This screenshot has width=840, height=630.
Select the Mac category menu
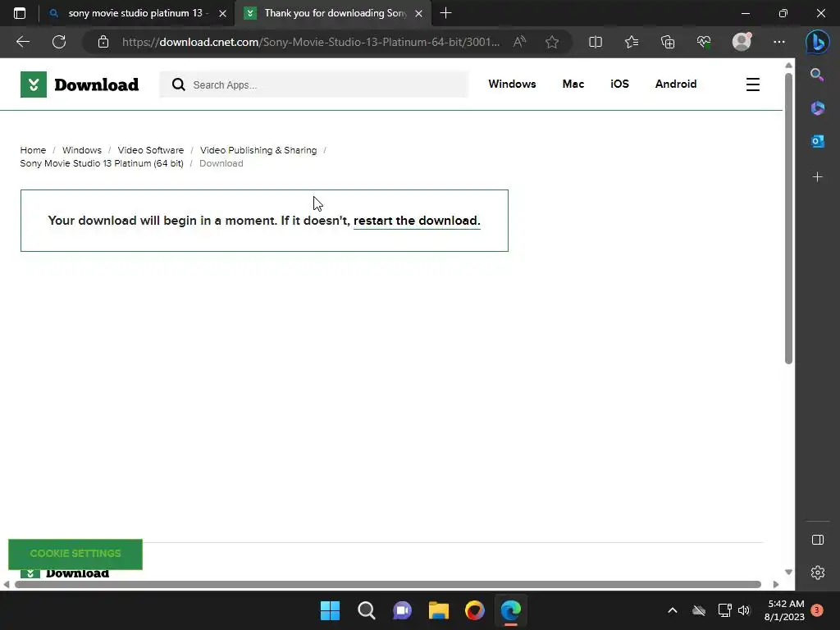[x=573, y=84]
